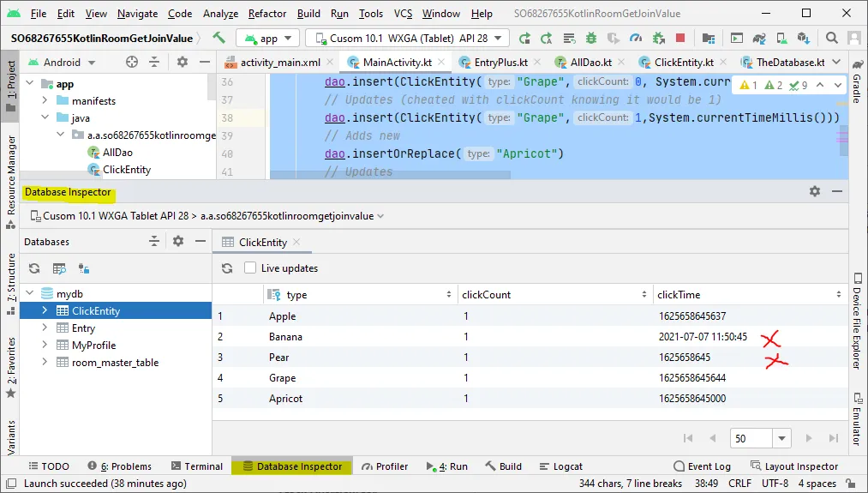
Task: Open the Logcat tool window
Action: click(x=560, y=466)
